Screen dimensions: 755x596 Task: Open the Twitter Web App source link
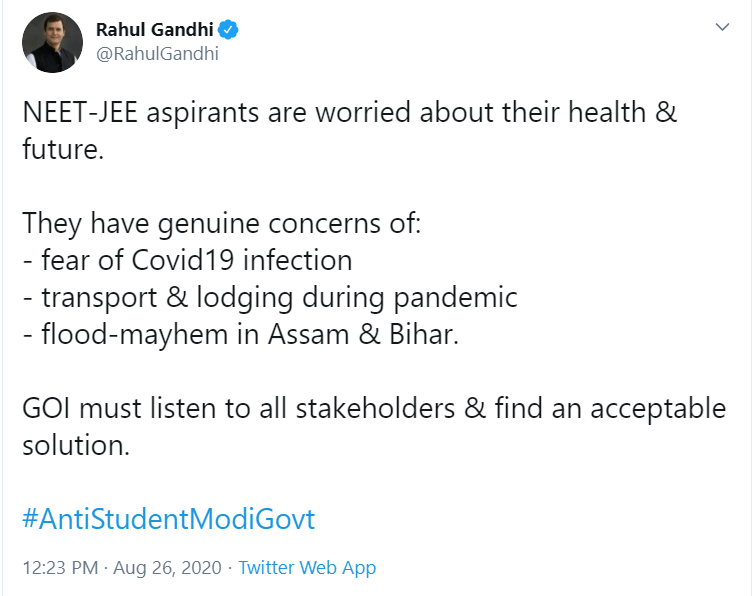tap(307, 568)
